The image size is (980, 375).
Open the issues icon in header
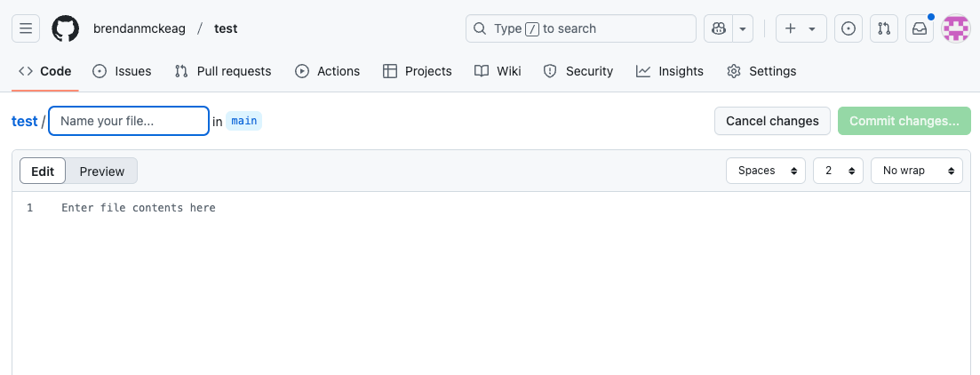849,28
